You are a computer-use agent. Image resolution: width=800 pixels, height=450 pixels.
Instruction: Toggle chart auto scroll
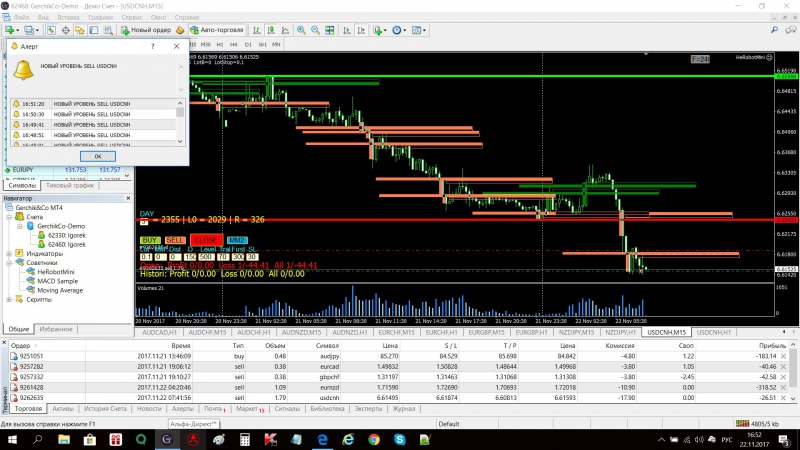click(x=347, y=31)
